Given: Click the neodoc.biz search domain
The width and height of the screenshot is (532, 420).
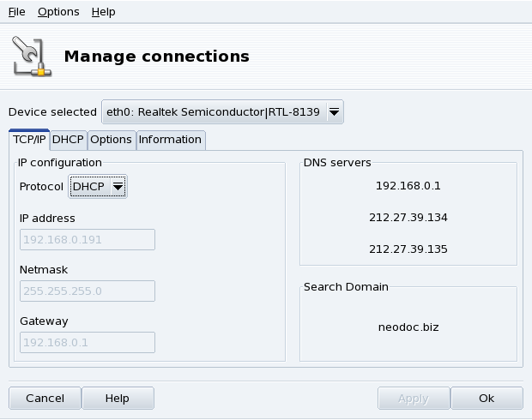Looking at the screenshot, I should tap(408, 327).
